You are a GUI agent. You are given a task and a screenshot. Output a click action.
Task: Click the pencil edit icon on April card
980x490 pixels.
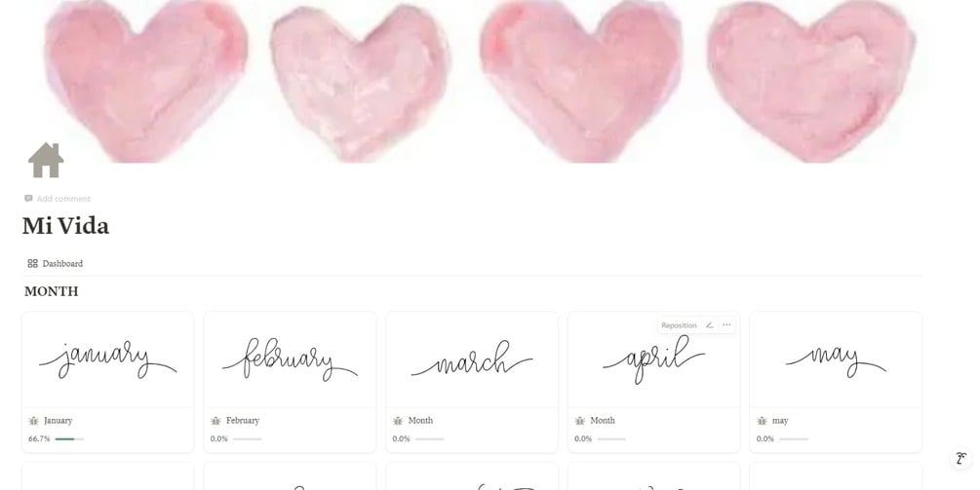pyautogui.click(x=709, y=325)
